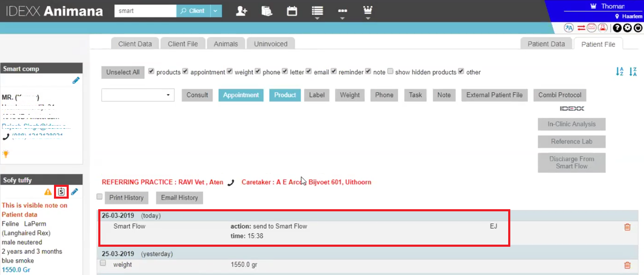Click the Consult button
This screenshot has height=275, width=644.
[x=197, y=95]
